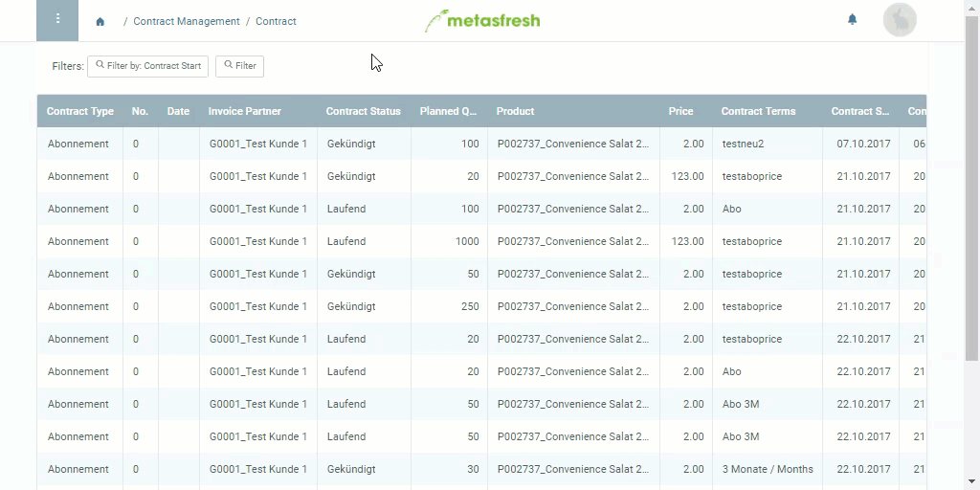980x490 pixels.
Task: Go to the home dashboard icon
Action: [100, 21]
